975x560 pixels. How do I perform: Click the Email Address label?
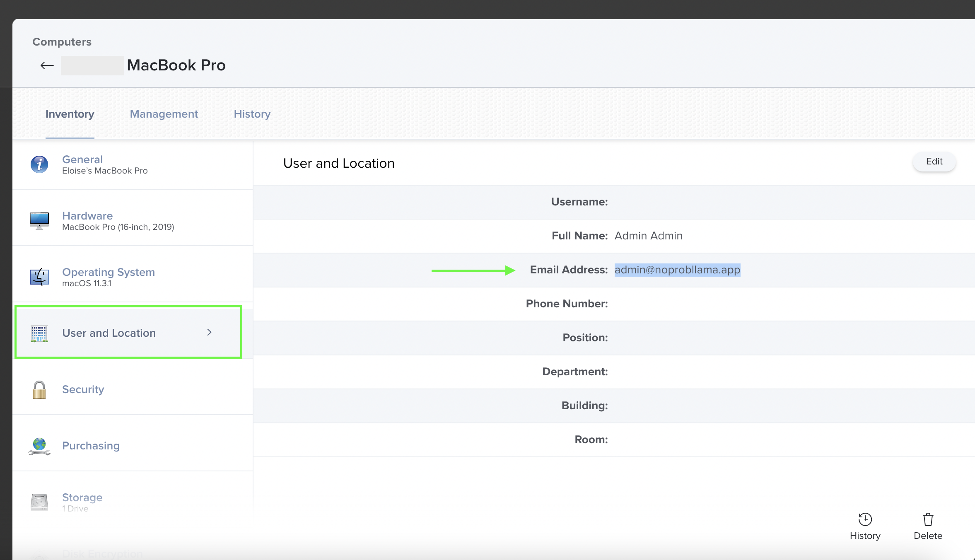[569, 270]
